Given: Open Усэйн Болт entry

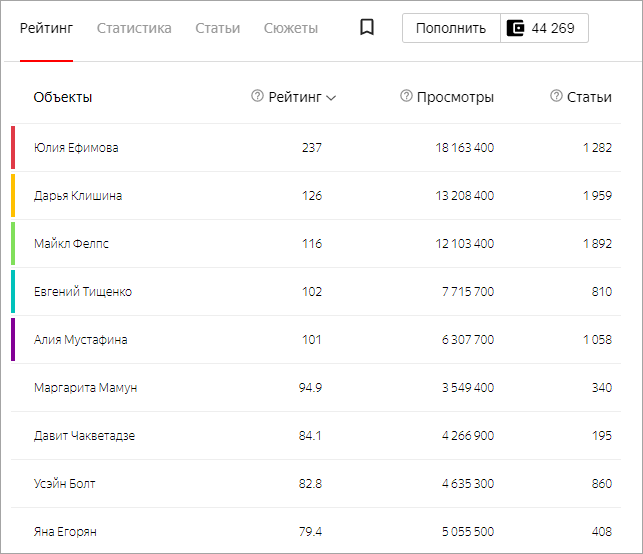Looking at the screenshot, I should point(64,484).
